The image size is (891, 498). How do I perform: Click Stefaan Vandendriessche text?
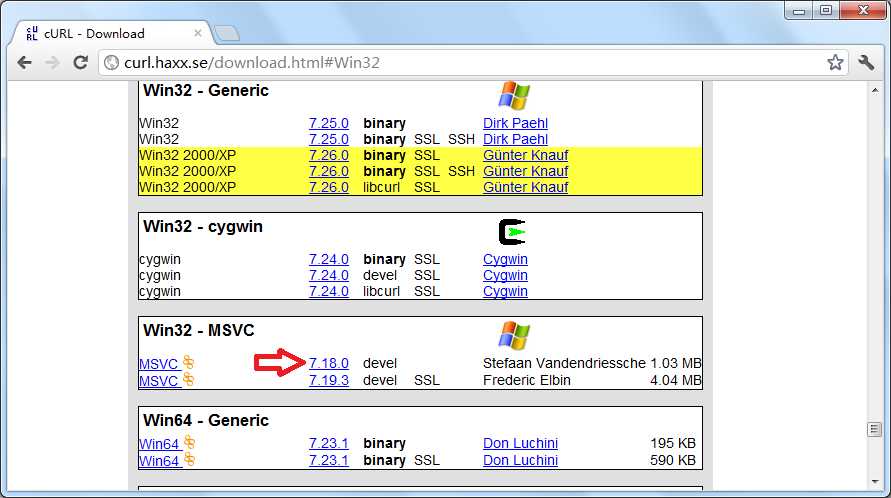tap(564, 363)
